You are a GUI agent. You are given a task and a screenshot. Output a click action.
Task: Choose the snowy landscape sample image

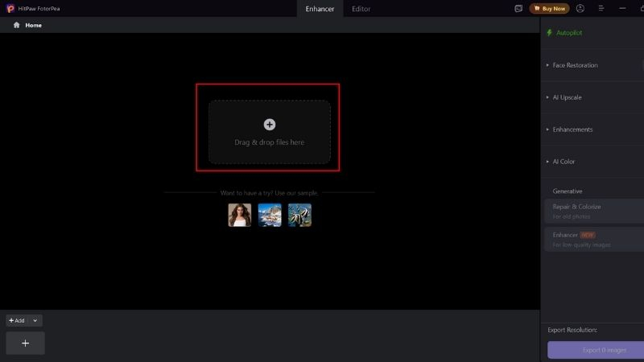pyautogui.click(x=270, y=215)
